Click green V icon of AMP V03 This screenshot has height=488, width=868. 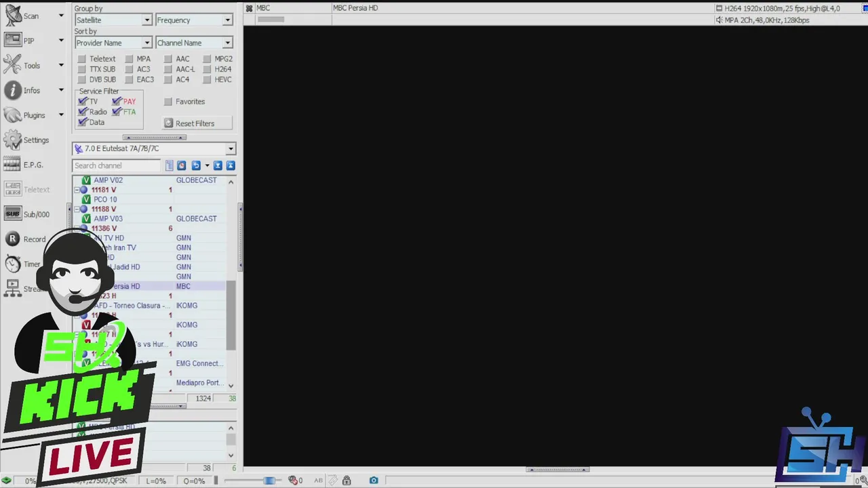click(86, 219)
